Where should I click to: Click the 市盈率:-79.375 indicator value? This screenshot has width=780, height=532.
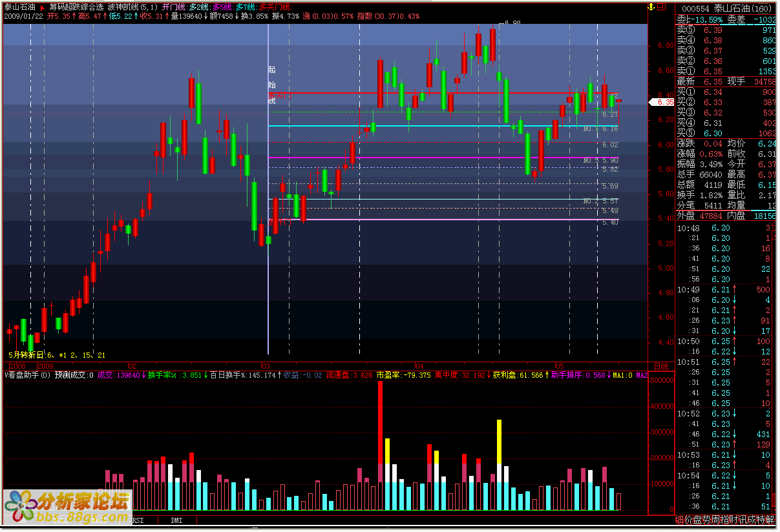click(x=404, y=375)
